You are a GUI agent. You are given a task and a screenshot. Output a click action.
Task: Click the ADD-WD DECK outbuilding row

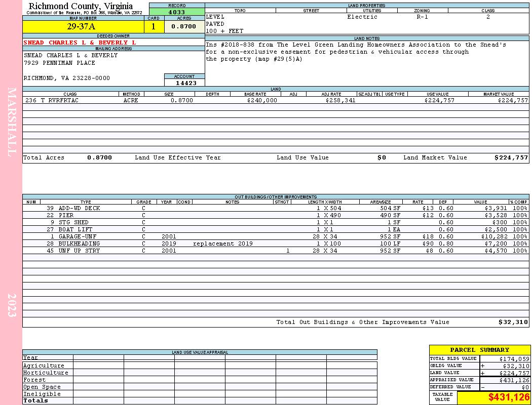[276, 209]
